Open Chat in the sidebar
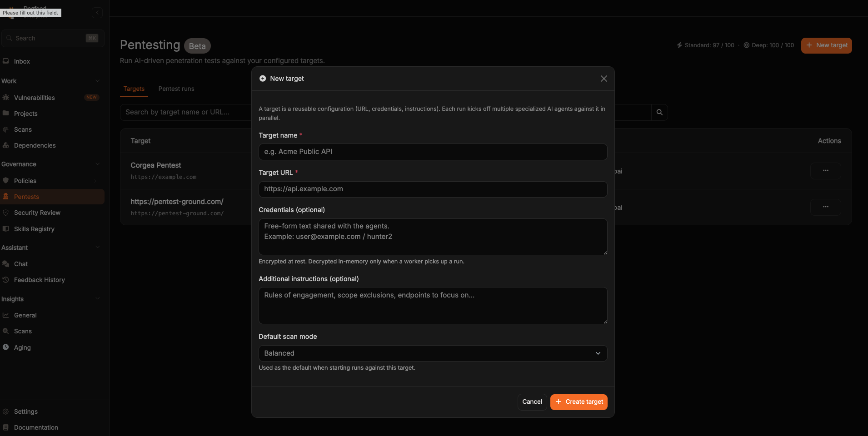Screen dimensions: 868x436 coord(20,264)
